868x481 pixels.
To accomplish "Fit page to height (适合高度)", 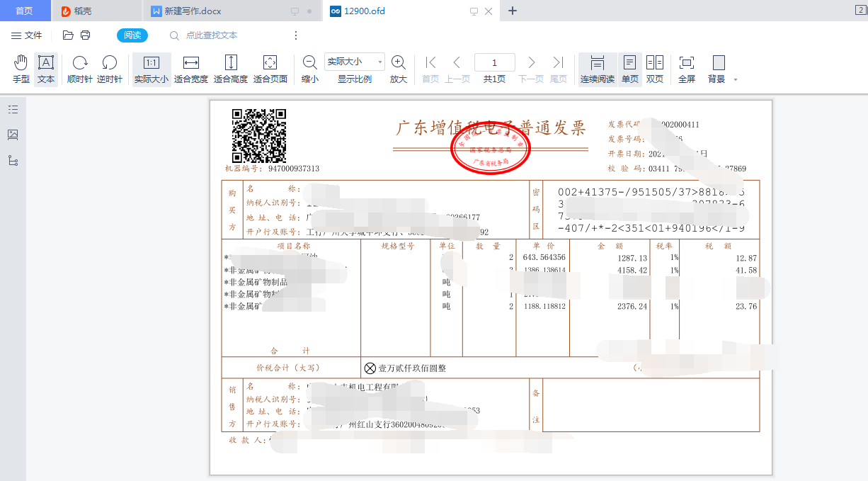I will click(x=231, y=69).
